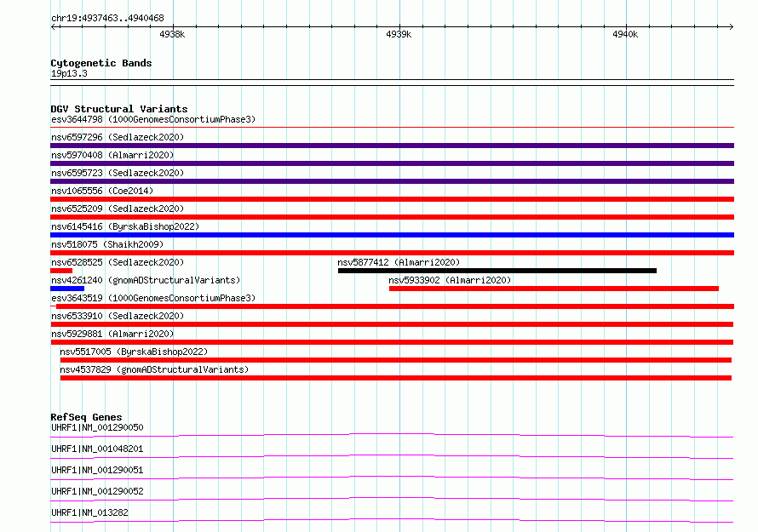The width and height of the screenshot is (758, 532).
Task: Click the 4938k ruler label
Action: click(x=172, y=34)
